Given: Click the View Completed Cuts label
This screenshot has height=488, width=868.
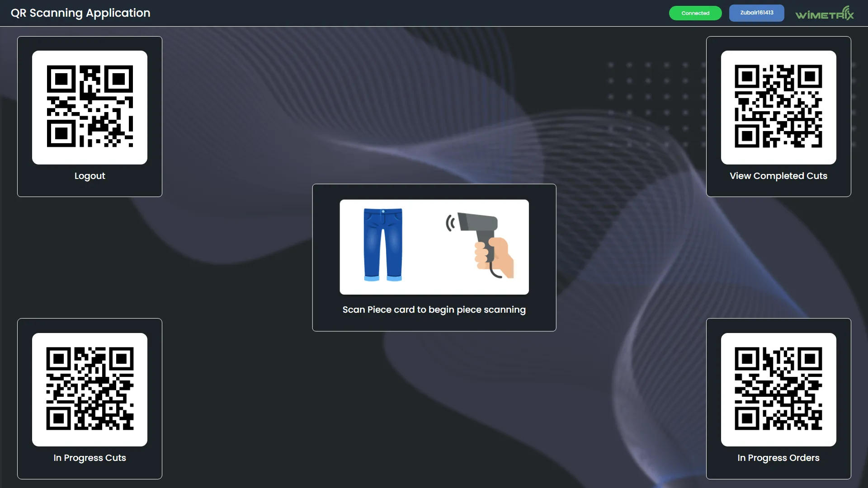Looking at the screenshot, I should (778, 176).
